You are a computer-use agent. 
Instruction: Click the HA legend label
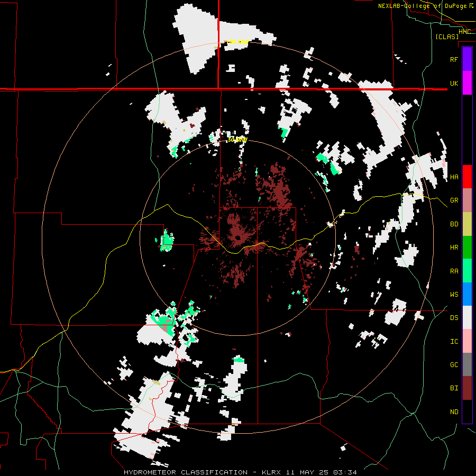point(454,177)
